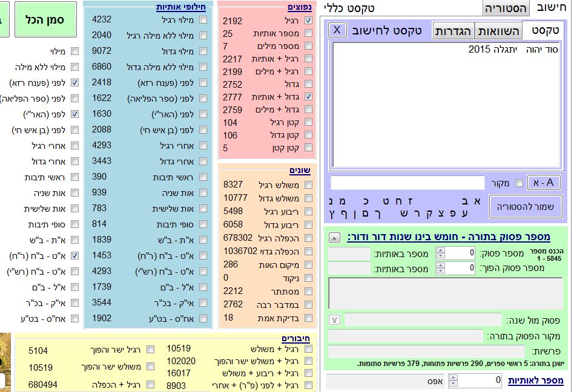574x392 pixels.
Task: Click the text input field next to מקור
Action: [x=407, y=183]
